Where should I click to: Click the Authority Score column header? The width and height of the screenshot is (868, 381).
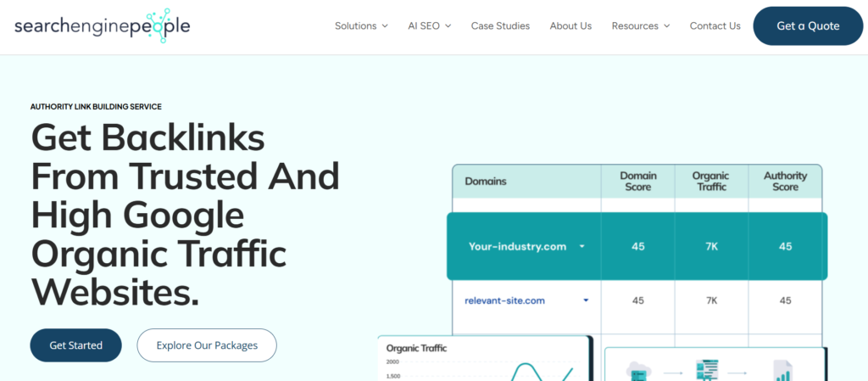(x=785, y=182)
